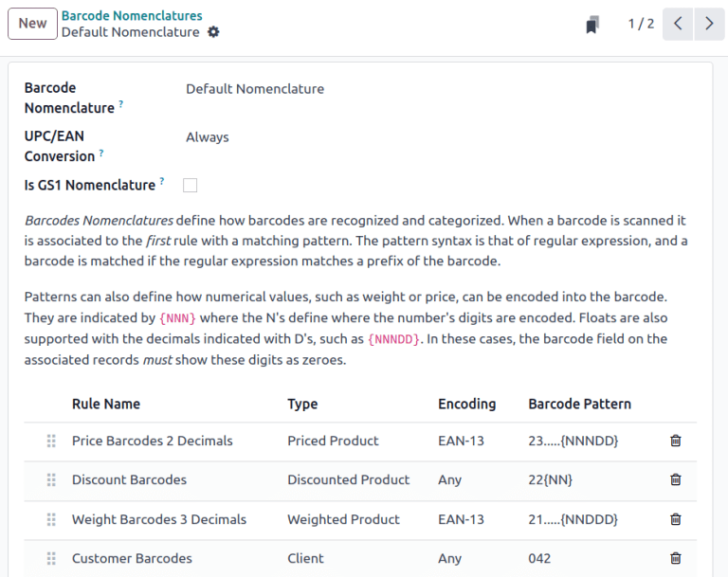Go to the previous record arrow

coord(677,24)
